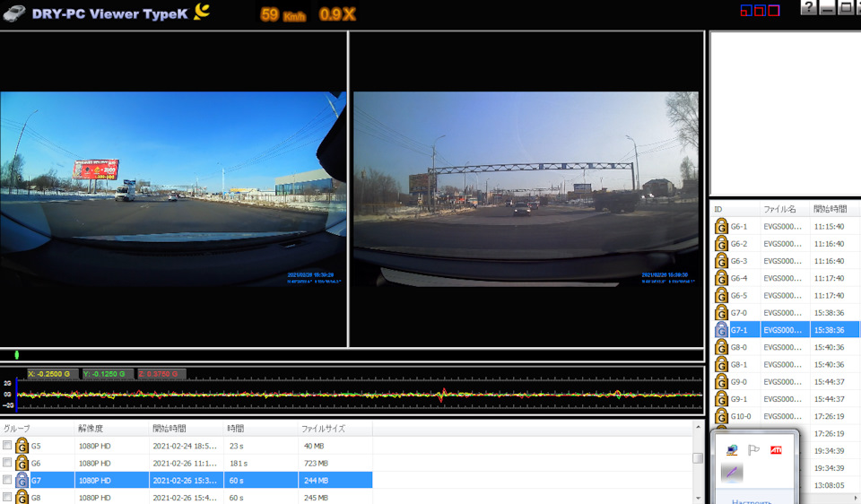Screen dimensions: 861x504
Task: Click the lock icon of file G10-0
Action: pos(721,417)
